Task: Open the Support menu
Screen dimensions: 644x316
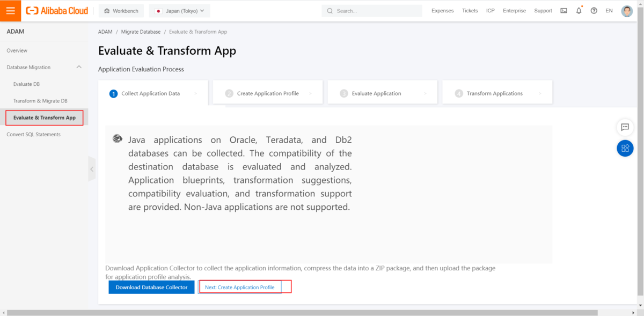Action: click(543, 11)
